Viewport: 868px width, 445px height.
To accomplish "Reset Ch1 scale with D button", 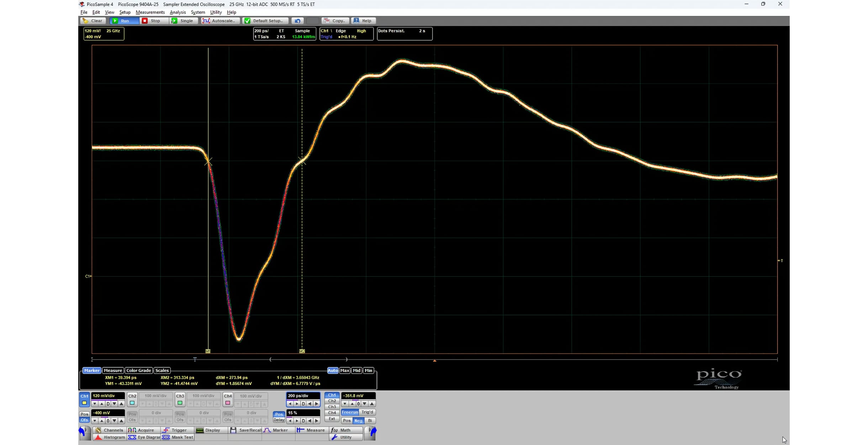I will pyautogui.click(x=108, y=404).
